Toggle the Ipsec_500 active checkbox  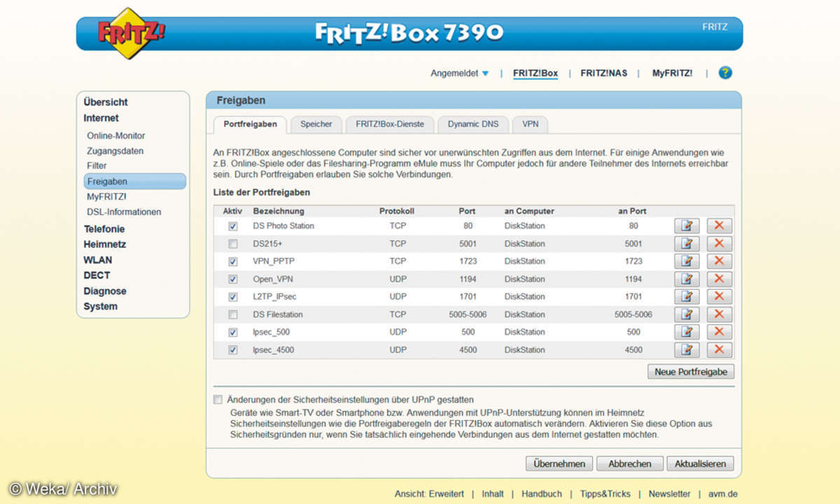click(232, 332)
